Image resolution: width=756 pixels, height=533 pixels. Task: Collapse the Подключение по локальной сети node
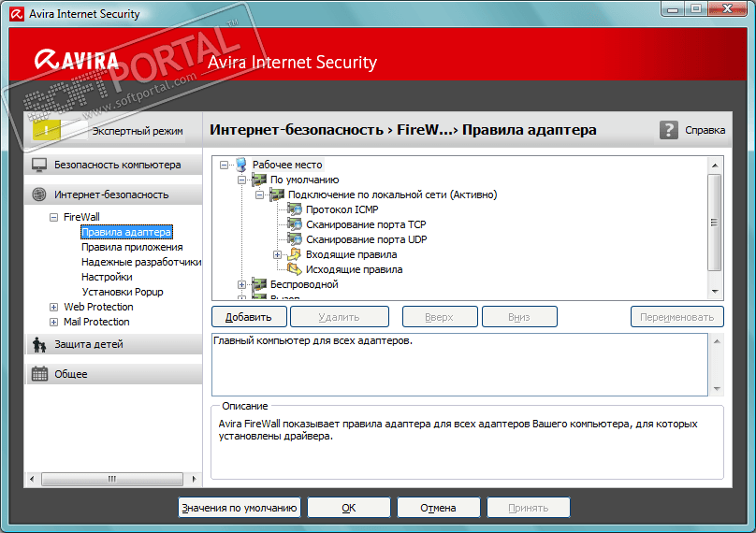[259, 195]
